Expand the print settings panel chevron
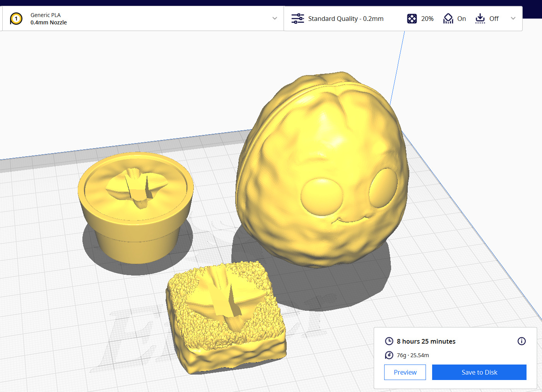The height and width of the screenshot is (392, 542). (x=513, y=18)
